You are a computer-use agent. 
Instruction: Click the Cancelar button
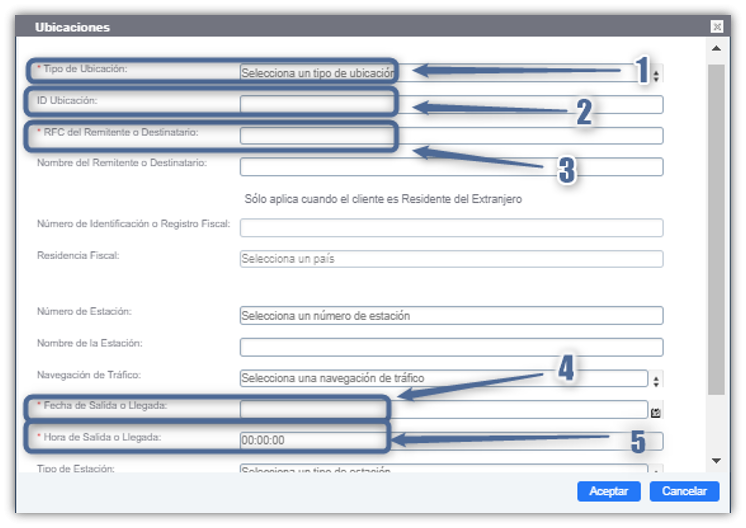(x=684, y=491)
